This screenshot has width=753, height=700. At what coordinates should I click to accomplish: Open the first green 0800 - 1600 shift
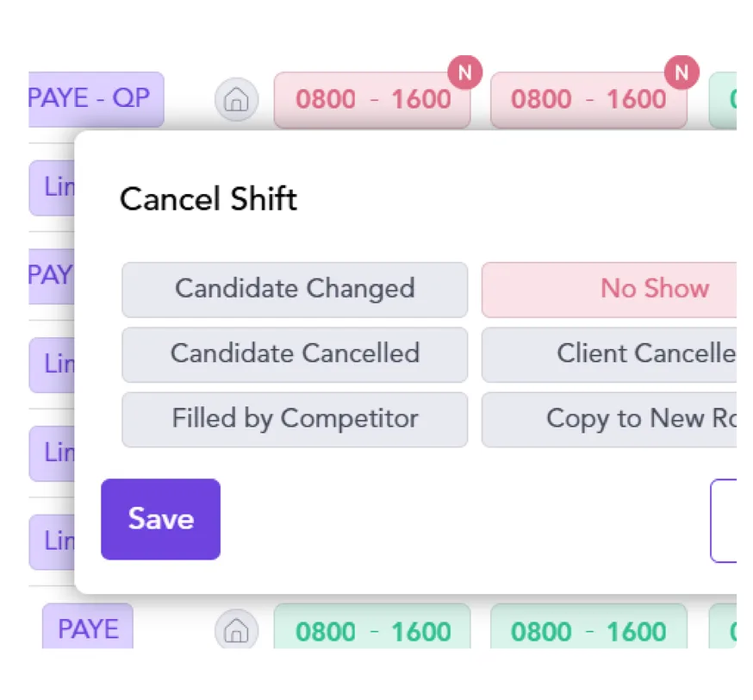click(372, 627)
